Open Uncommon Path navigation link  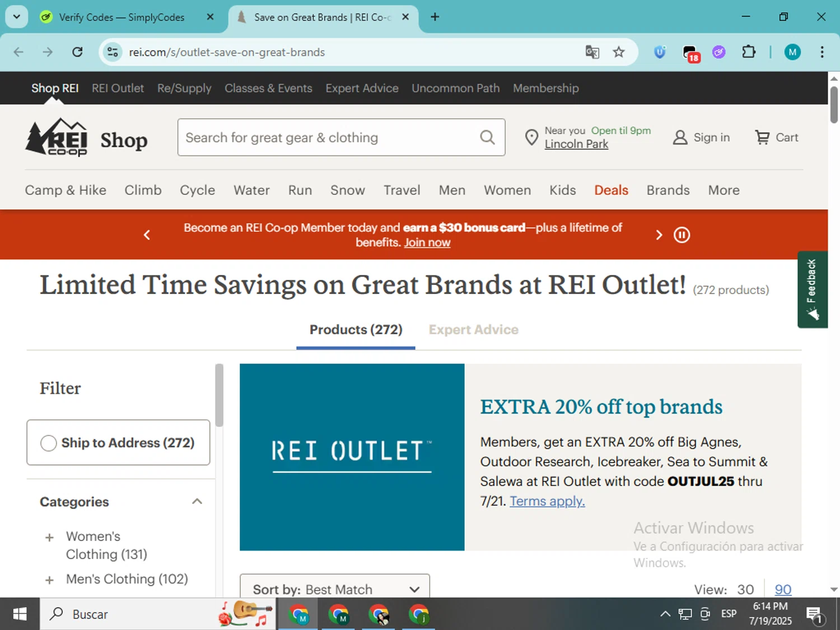coord(455,88)
